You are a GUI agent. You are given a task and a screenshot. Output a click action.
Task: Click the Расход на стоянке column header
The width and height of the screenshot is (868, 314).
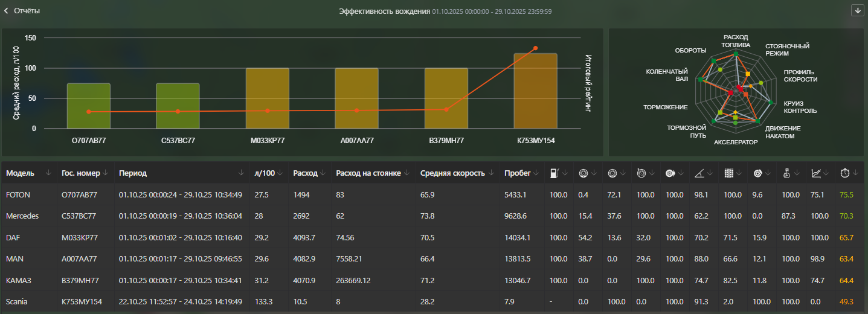368,173
